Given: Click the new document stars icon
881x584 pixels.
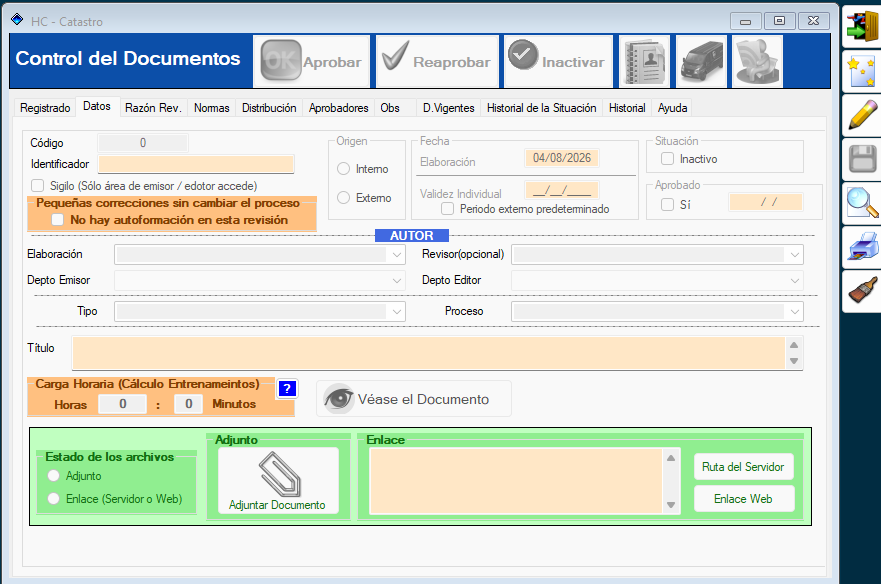Looking at the screenshot, I should pyautogui.click(x=863, y=71).
